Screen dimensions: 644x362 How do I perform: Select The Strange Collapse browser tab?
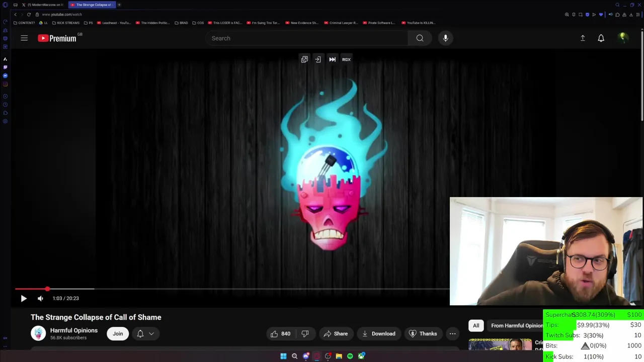point(92,5)
